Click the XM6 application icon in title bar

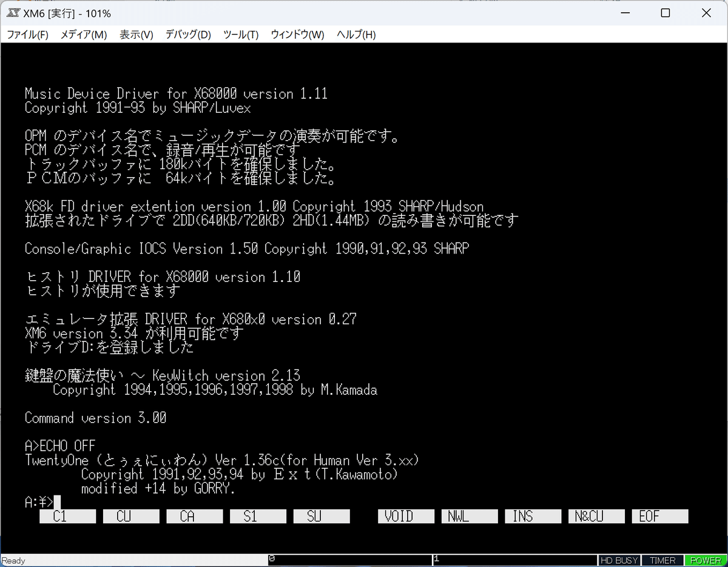14,13
